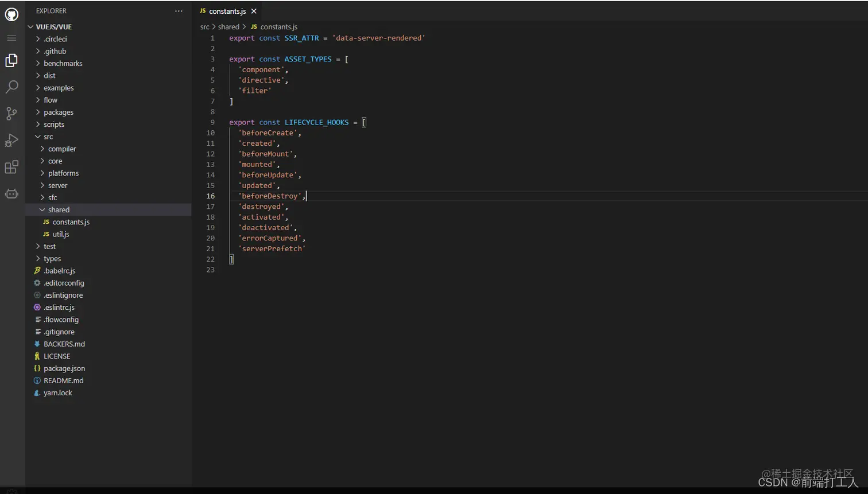Expand the dist folder
Screen dimensions: 868x494
[x=108, y=76]
